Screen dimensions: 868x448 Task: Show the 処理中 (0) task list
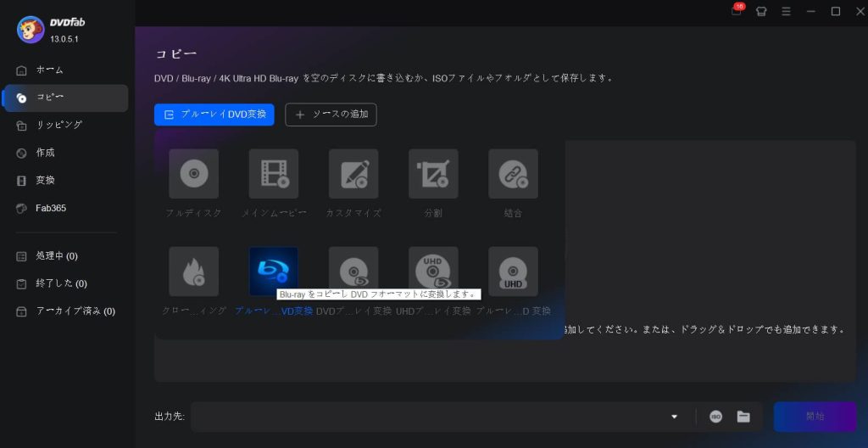pos(65,256)
